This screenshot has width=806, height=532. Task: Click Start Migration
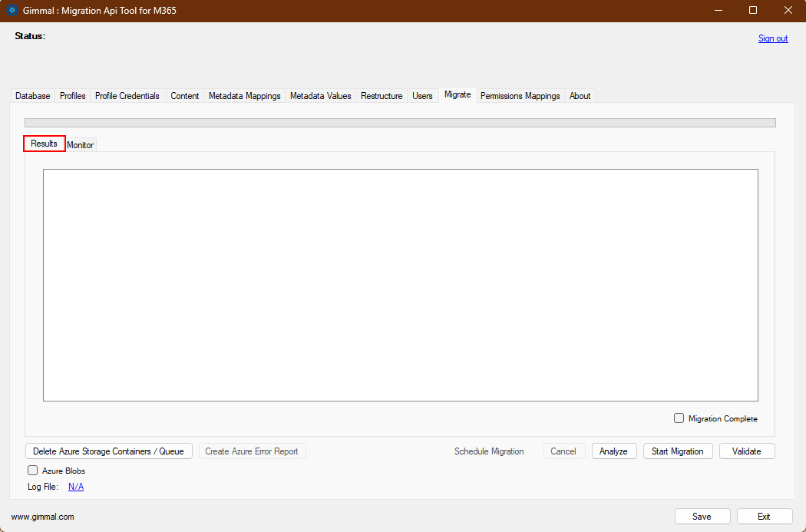point(678,451)
